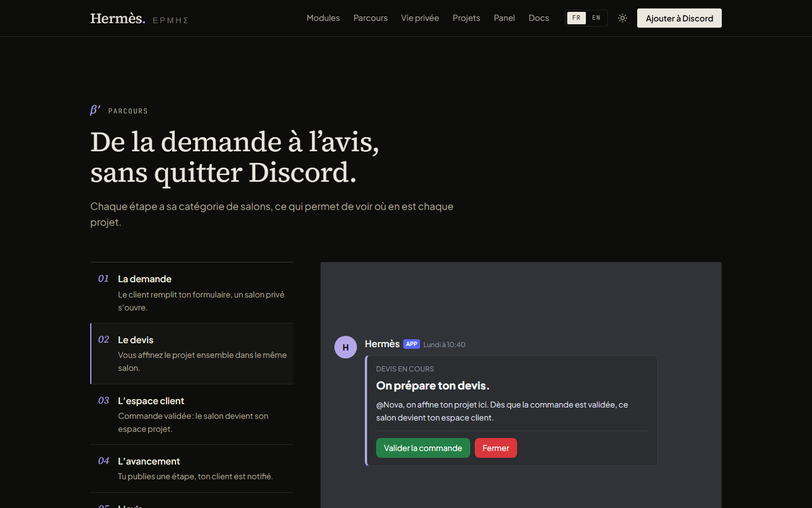Click the Hermès logo in the header

click(139, 19)
